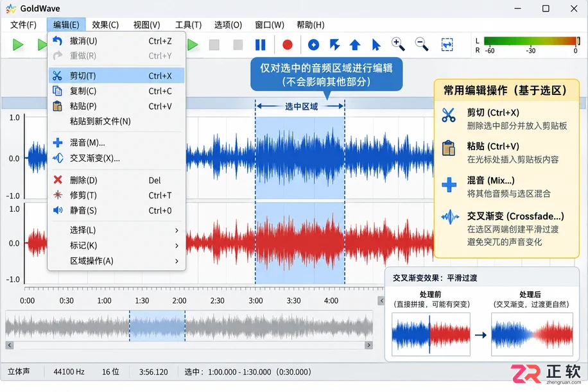Click the 处理后 crossfade waveform thumbnail
Image resolution: width=588 pixels, height=392 pixels.
point(532,334)
